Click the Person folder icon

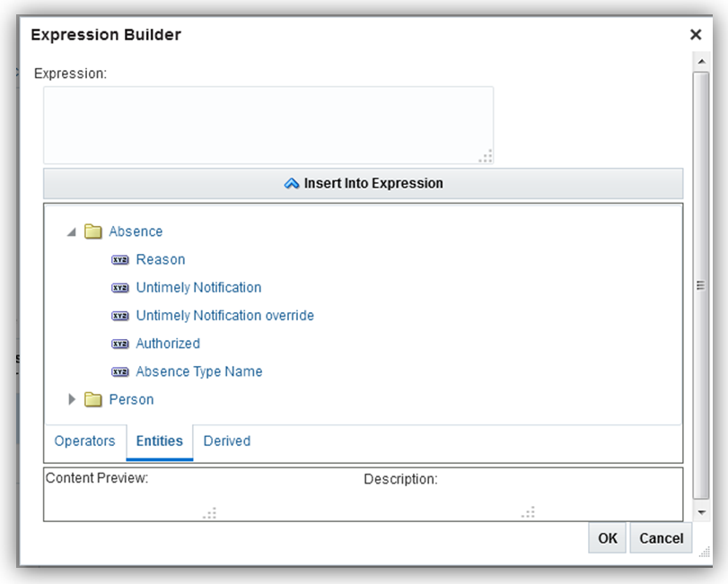93,399
